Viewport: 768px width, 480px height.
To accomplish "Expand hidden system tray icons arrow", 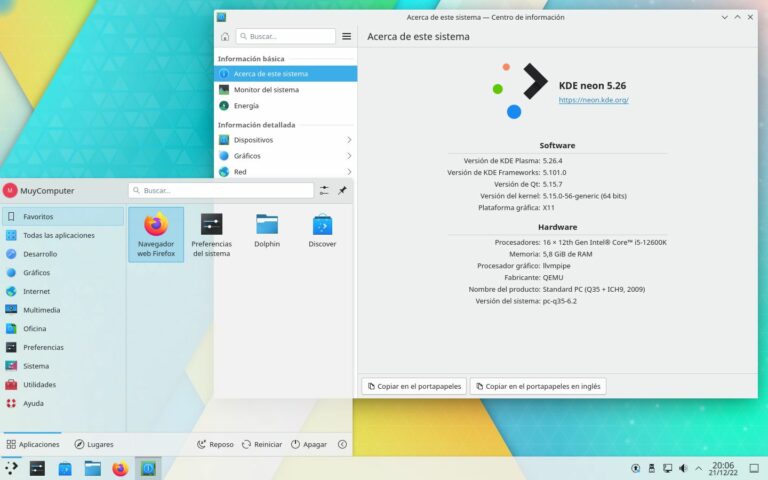I will (x=698, y=469).
